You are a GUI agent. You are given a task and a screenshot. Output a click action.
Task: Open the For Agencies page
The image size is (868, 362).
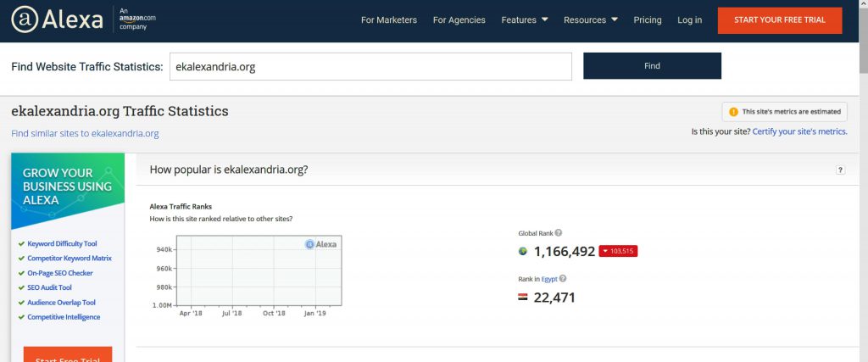coord(459,20)
